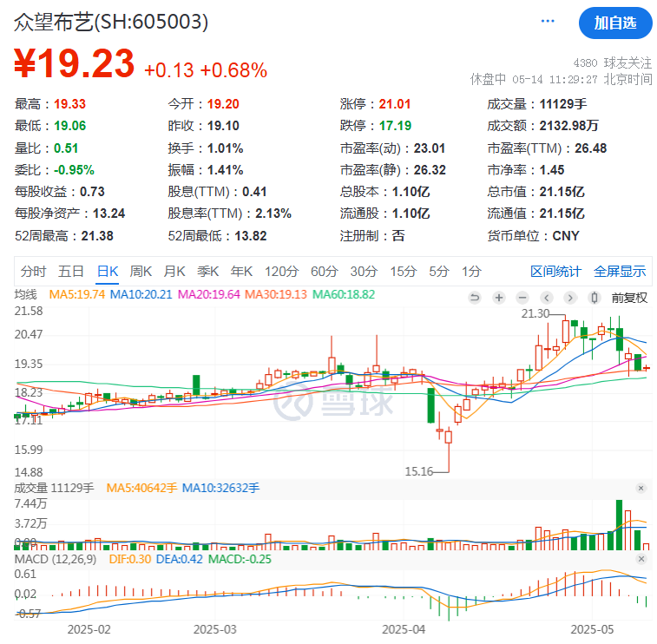Open 区间统计 link
657x644 pixels.
pos(555,272)
